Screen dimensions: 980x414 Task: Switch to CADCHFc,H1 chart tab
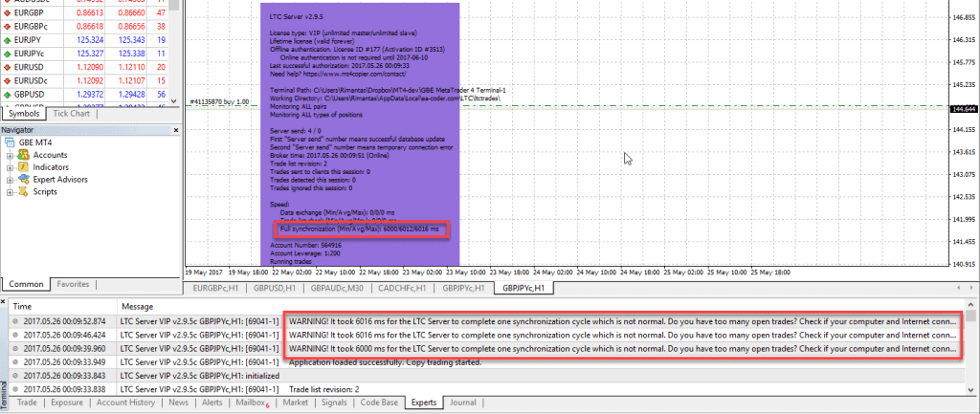coord(403,289)
